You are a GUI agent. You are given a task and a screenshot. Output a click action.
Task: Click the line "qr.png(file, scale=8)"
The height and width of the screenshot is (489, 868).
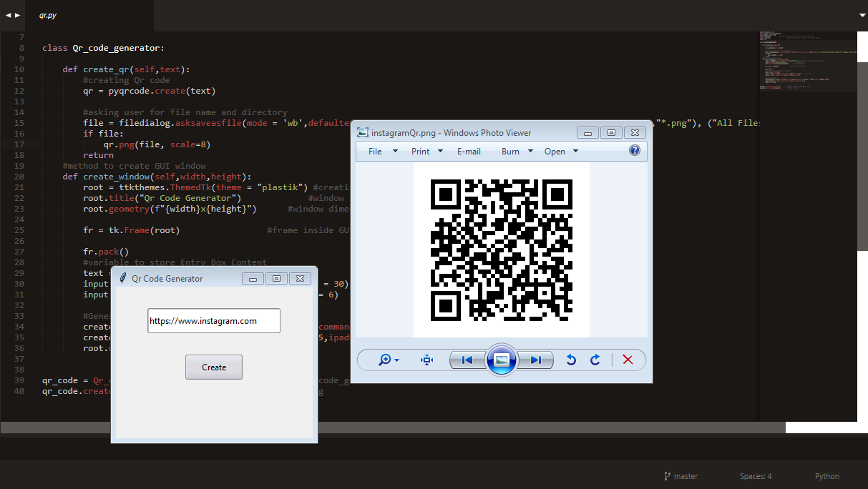tap(157, 144)
